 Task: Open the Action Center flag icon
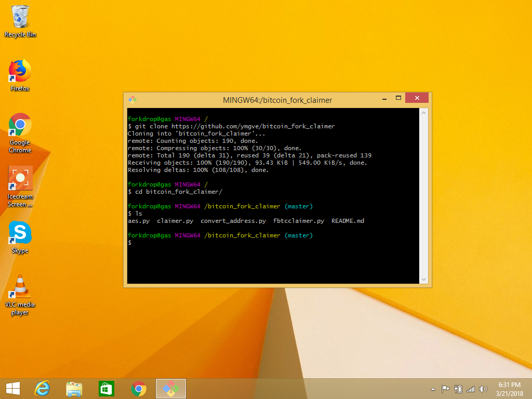445,389
